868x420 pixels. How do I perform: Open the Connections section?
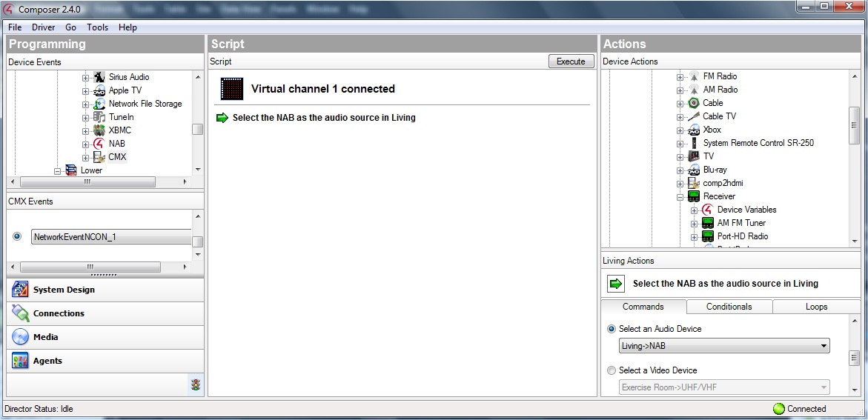59,313
